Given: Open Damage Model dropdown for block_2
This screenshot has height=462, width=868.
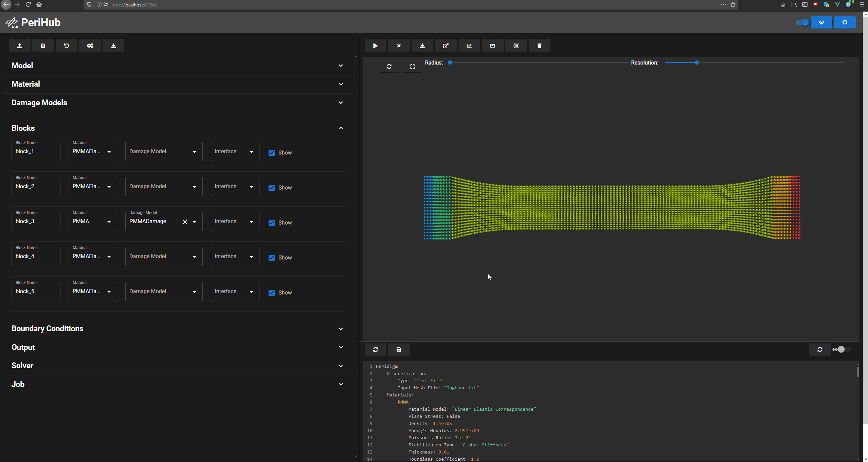Looking at the screenshot, I should tap(164, 186).
